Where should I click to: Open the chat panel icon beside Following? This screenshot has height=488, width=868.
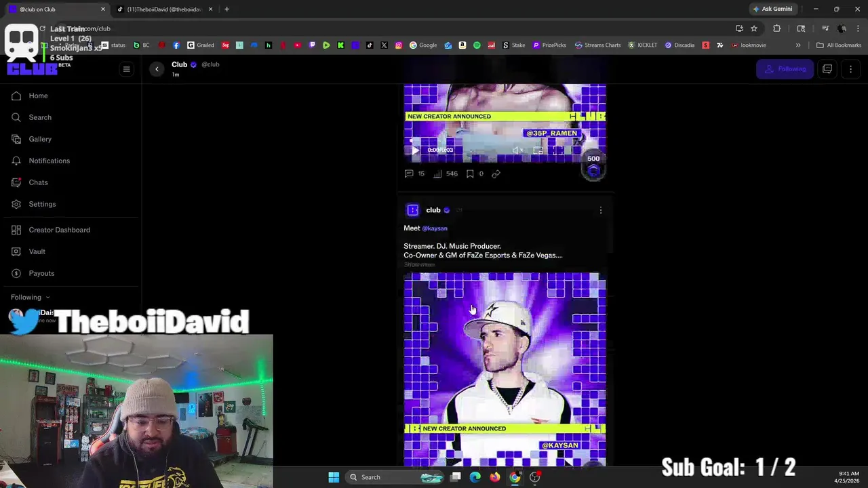pos(827,69)
